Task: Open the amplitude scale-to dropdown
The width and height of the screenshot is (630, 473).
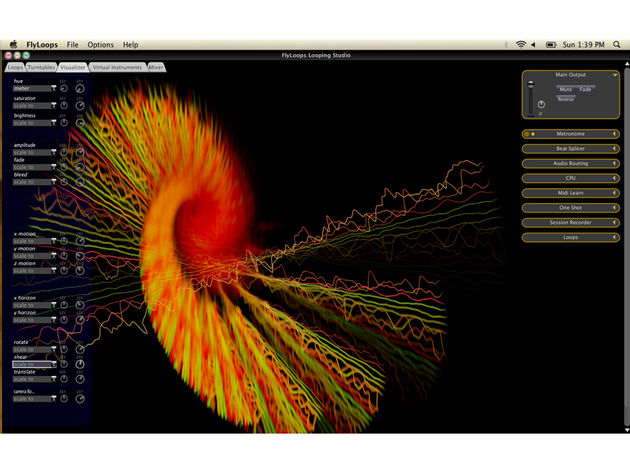Action: (35, 152)
